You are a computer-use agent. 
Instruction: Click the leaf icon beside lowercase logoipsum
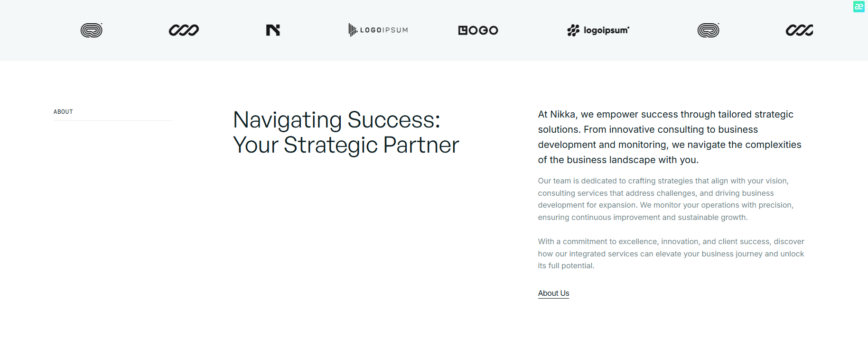pyautogui.click(x=573, y=30)
